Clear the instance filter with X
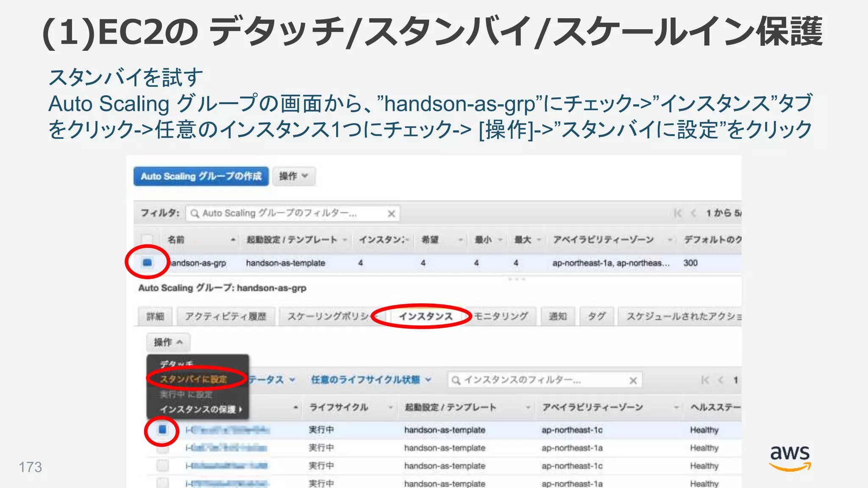The height and width of the screenshot is (488, 868). tap(633, 380)
